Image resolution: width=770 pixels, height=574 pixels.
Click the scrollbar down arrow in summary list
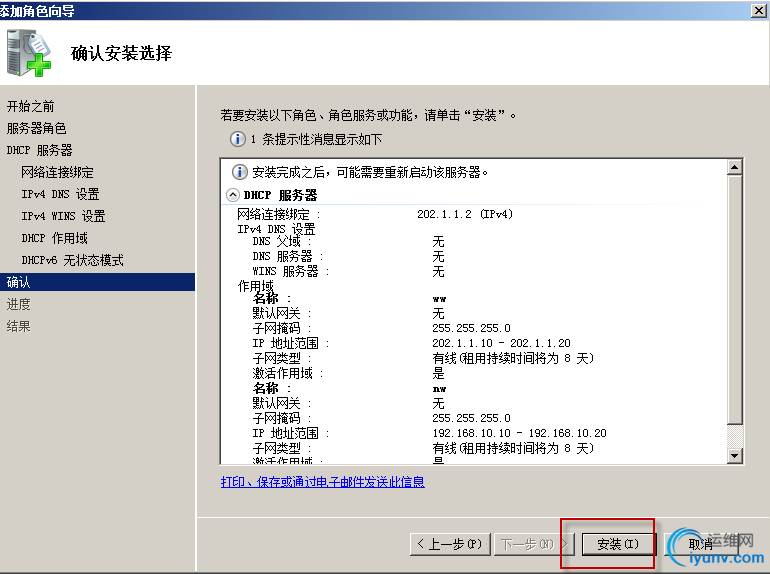(x=735, y=456)
